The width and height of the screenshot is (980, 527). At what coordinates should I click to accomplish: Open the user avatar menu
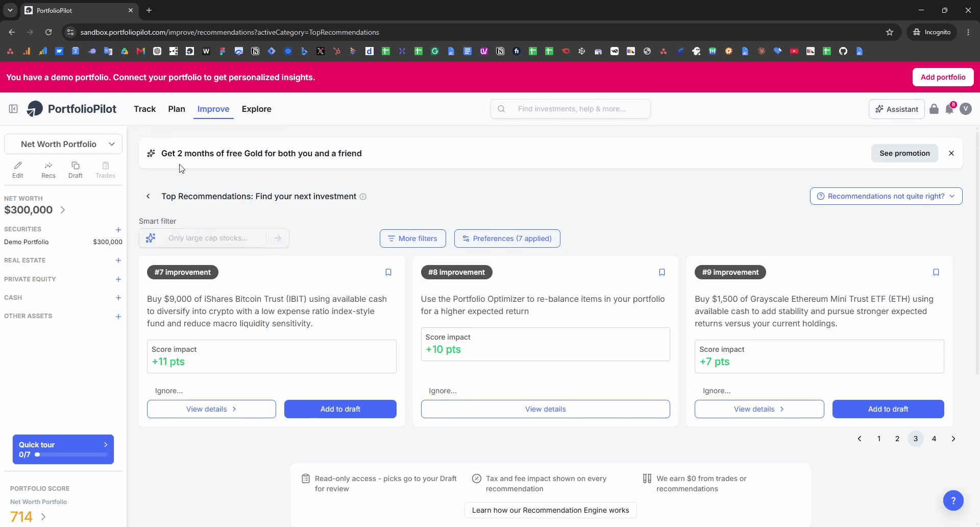(966, 109)
